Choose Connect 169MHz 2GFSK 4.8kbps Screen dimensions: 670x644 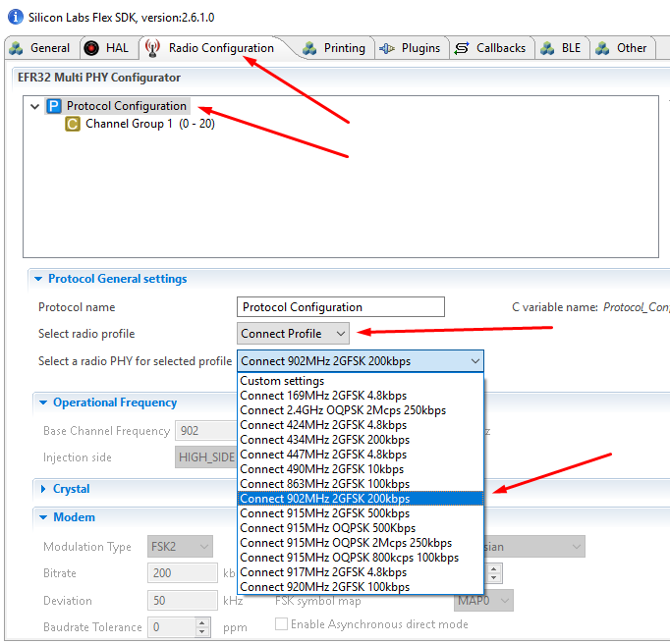(361, 396)
